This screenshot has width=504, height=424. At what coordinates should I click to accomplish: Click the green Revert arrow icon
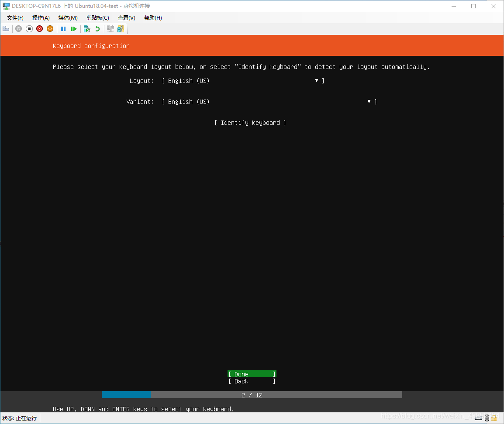tap(97, 29)
